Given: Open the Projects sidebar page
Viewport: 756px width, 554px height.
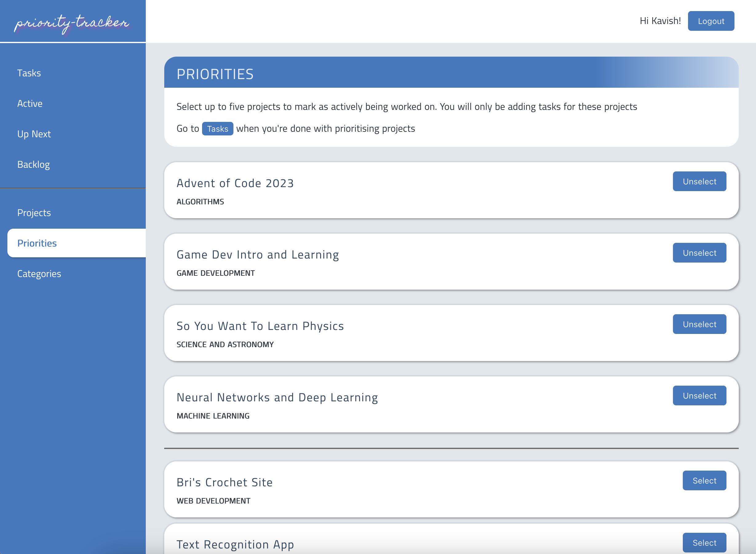Looking at the screenshot, I should (x=34, y=213).
